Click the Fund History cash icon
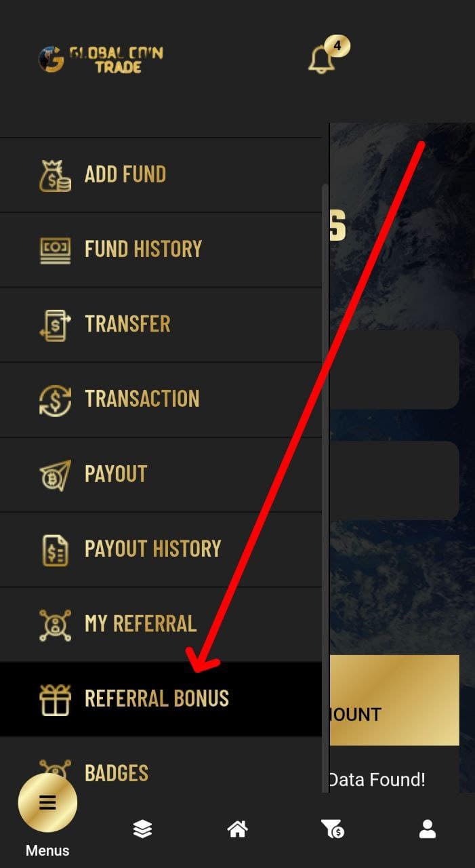475x868 pixels. [55, 250]
